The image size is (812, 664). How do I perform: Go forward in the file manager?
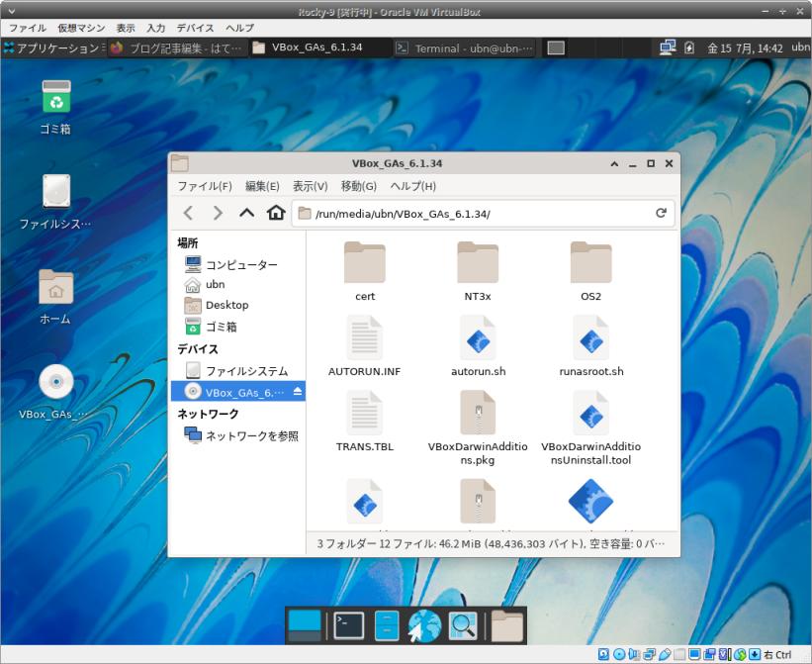pos(218,213)
